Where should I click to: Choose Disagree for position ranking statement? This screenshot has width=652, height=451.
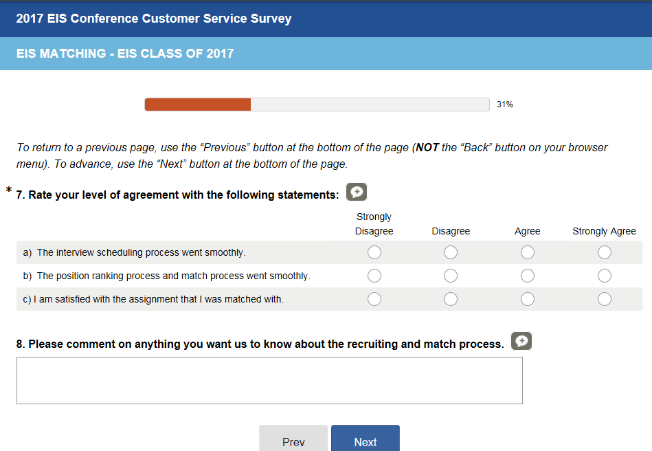coord(450,275)
